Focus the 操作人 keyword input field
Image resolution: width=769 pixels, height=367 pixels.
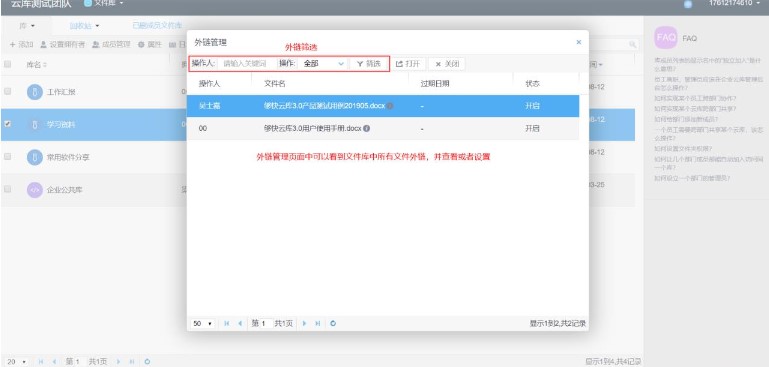pyautogui.click(x=246, y=64)
